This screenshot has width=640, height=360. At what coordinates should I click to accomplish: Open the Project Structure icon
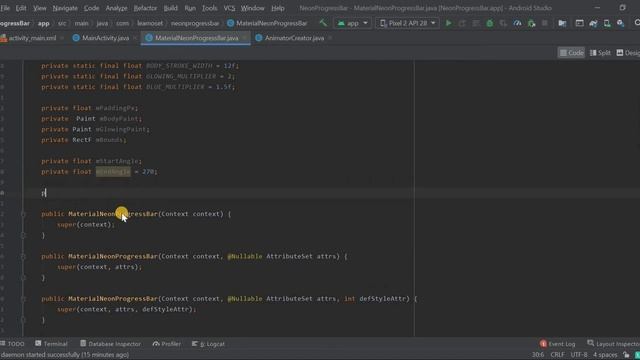(x=562, y=23)
